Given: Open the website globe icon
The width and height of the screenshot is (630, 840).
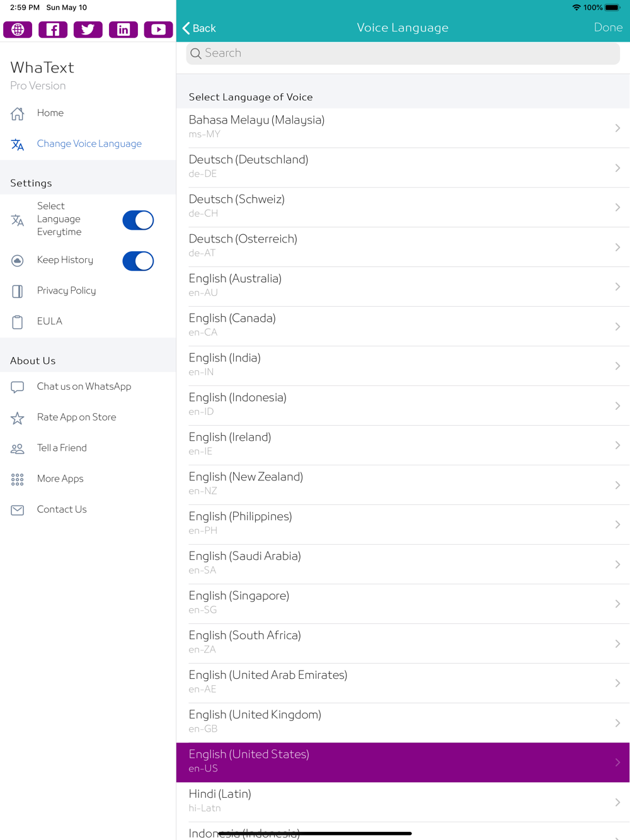Looking at the screenshot, I should (18, 30).
